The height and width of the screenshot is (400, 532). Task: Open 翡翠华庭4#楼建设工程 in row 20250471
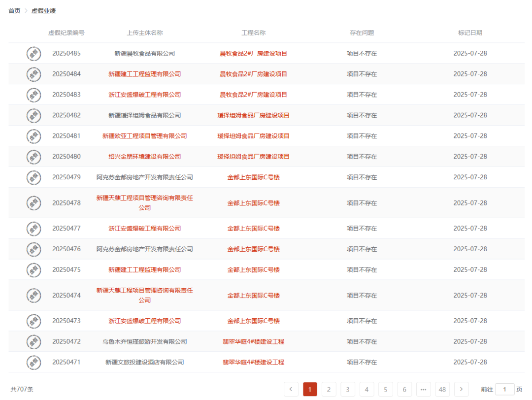pyautogui.click(x=254, y=362)
